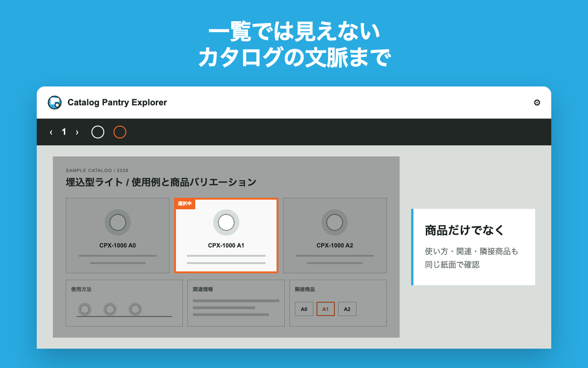This screenshot has width=588, height=368.
Task: Click the Catalog Pantry Explorer title text
Action: 117,103
